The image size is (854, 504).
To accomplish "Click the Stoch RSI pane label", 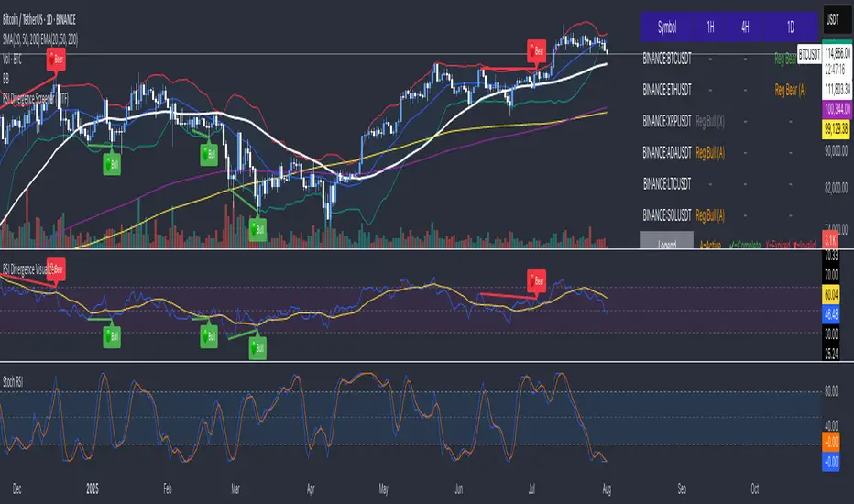I will [13, 382].
